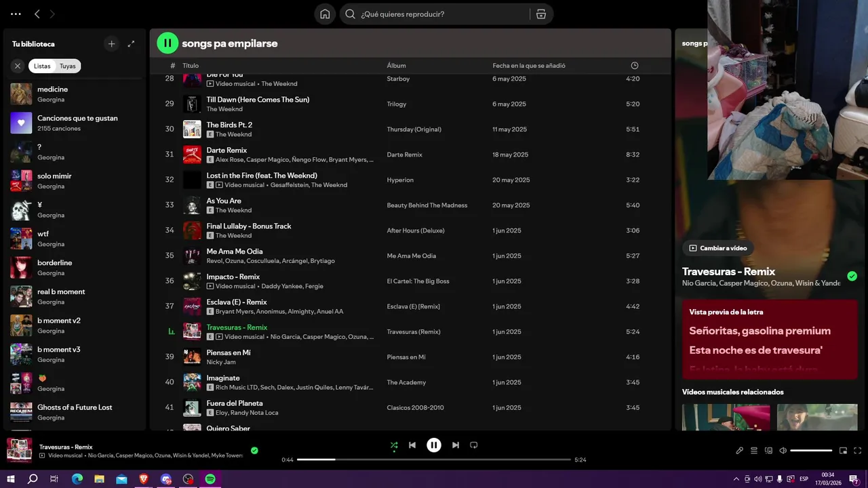This screenshot has height=488, width=868.
Task: Sort by Fecha en la que se añadió
Action: point(529,66)
